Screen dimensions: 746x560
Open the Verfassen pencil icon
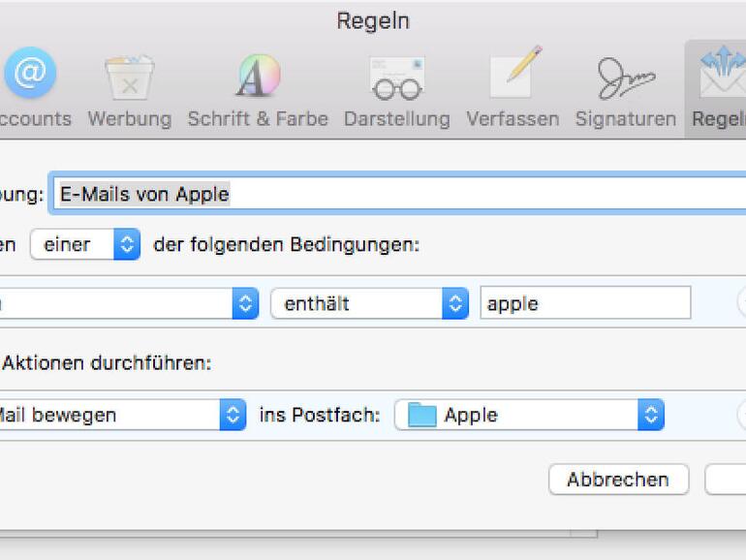coord(515,73)
